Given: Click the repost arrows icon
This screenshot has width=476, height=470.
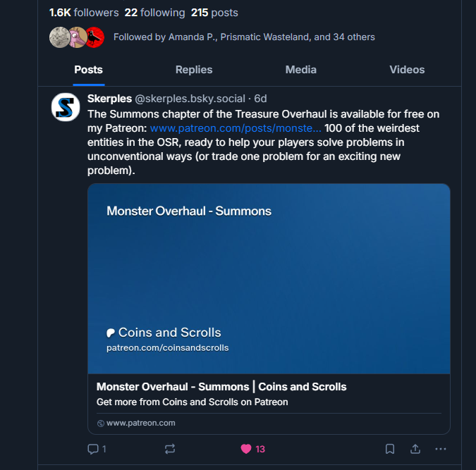Looking at the screenshot, I should [x=170, y=449].
